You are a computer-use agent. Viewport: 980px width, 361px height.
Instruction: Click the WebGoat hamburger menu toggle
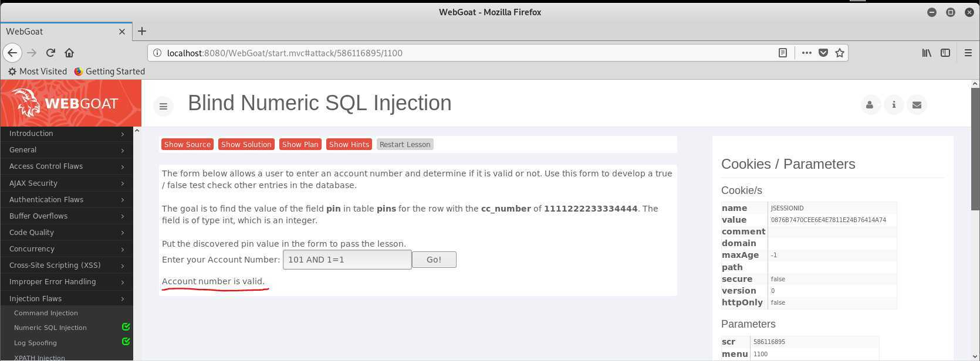tap(163, 106)
